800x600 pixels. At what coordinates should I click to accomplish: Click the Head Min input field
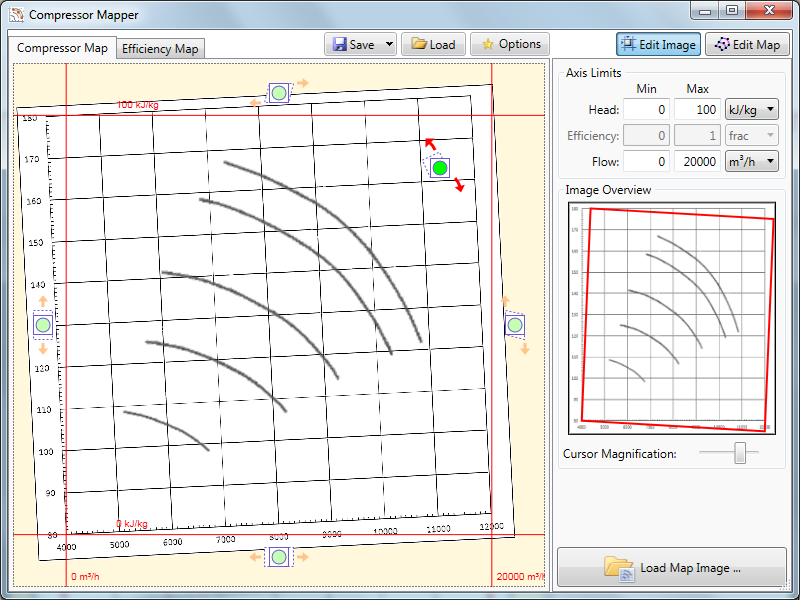click(x=646, y=110)
